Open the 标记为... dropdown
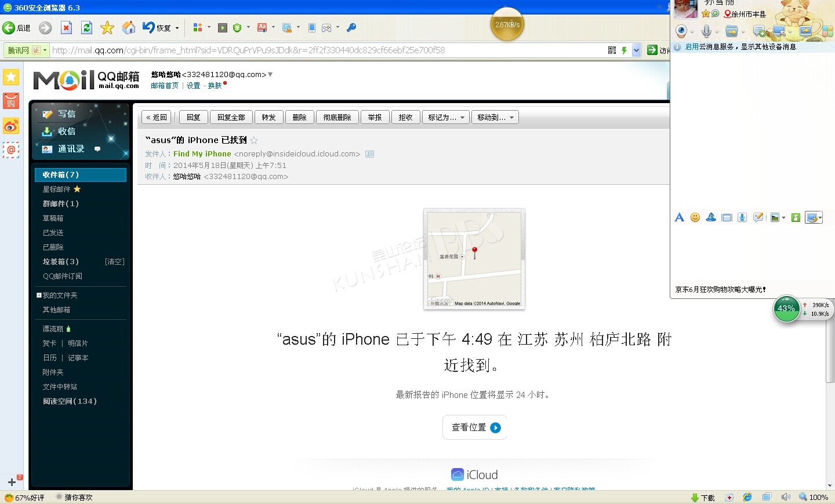835x504 pixels. click(446, 117)
